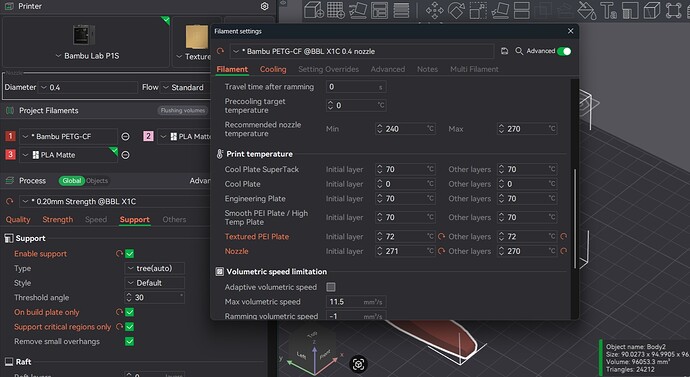Click the Flushing volumes button
Image resolution: width=690 pixels, height=377 pixels.
[183, 110]
